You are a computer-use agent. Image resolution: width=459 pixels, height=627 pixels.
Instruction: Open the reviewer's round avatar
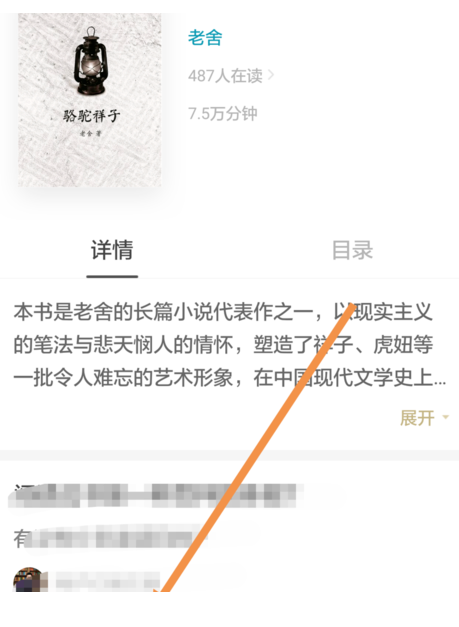(29, 580)
